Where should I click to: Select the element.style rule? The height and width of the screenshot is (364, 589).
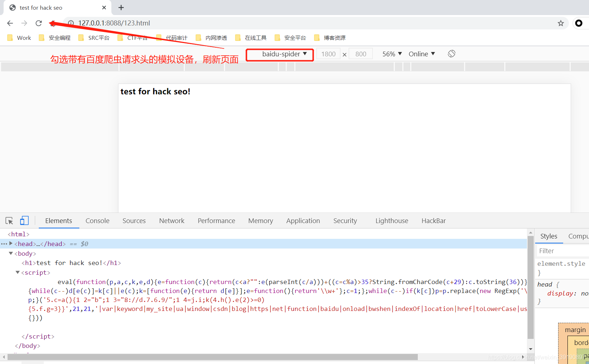pyautogui.click(x=561, y=264)
